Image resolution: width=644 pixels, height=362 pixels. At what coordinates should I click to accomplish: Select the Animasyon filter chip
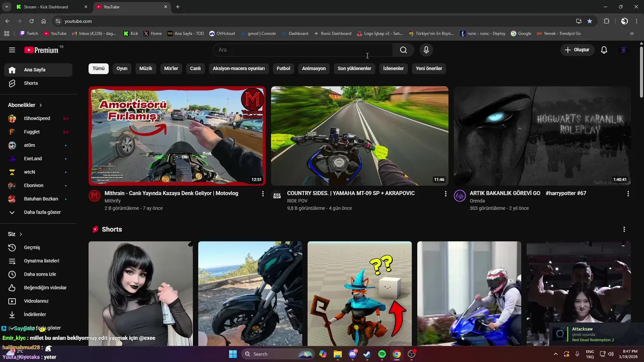[314, 68]
